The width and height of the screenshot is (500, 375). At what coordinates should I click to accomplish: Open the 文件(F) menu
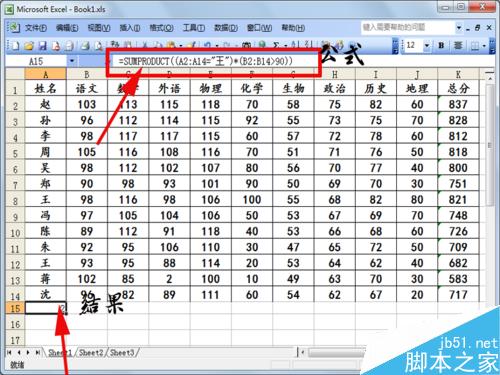coord(36,28)
